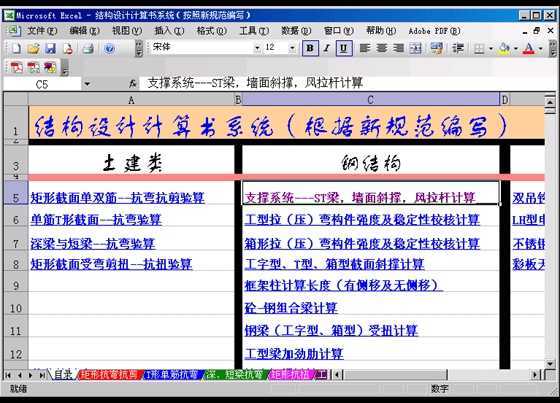Open the 视图 menu
560x403 pixels.
[127, 31]
